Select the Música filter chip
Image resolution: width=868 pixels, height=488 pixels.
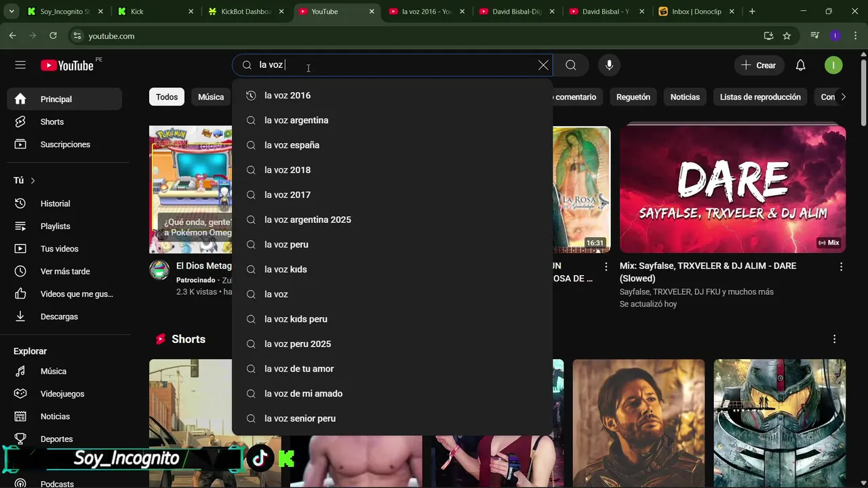point(211,97)
